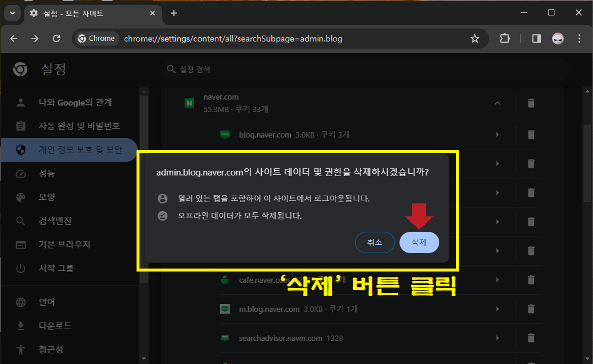The height and width of the screenshot is (364, 593).
Task: Click the address bar URL
Action: tap(233, 39)
